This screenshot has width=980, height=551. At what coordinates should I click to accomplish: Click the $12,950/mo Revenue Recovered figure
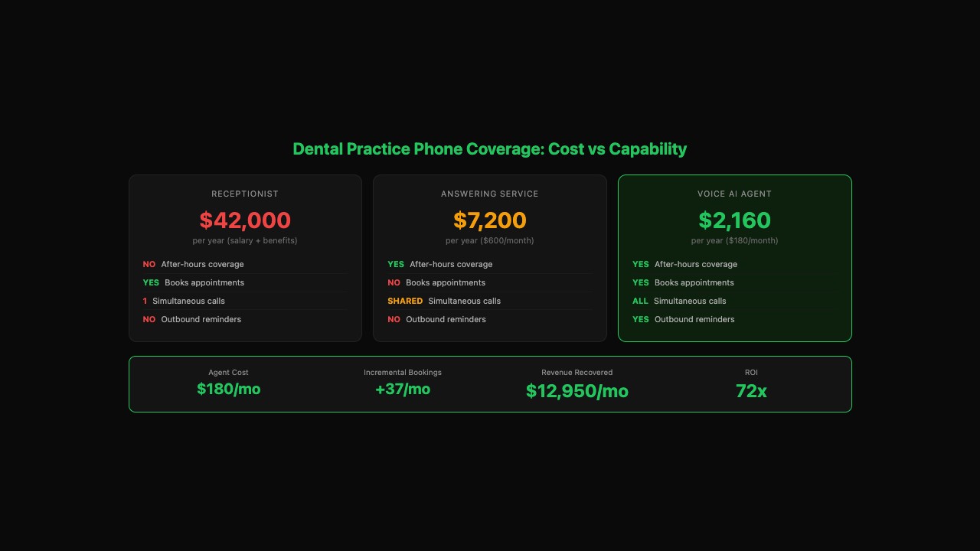[577, 390]
